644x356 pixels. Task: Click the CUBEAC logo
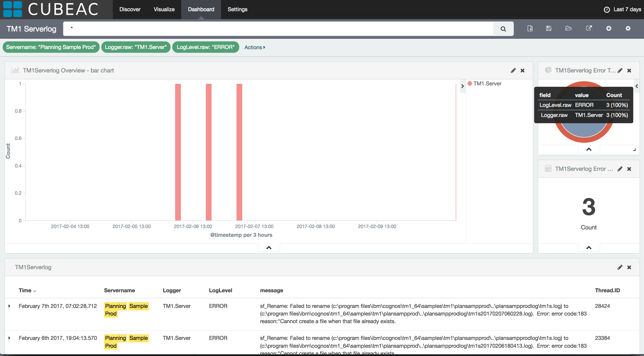pyautogui.click(x=51, y=9)
